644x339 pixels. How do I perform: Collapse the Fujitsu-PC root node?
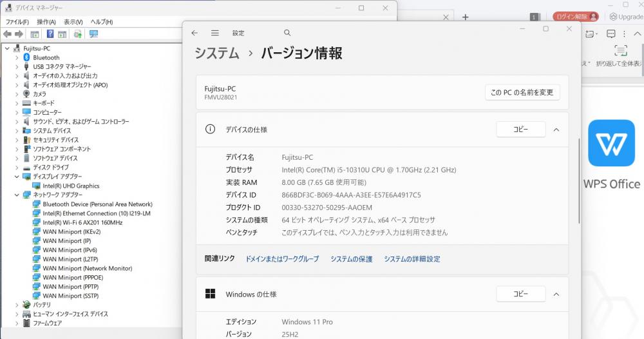tap(7, 48)
